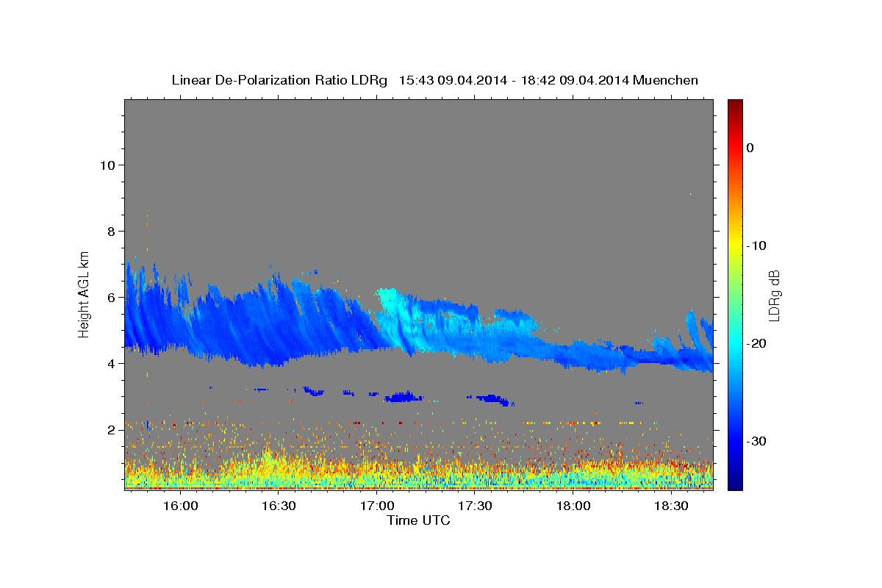
Task: Click the start date "15:43 09.04.2014" in title
Action: 453,80
